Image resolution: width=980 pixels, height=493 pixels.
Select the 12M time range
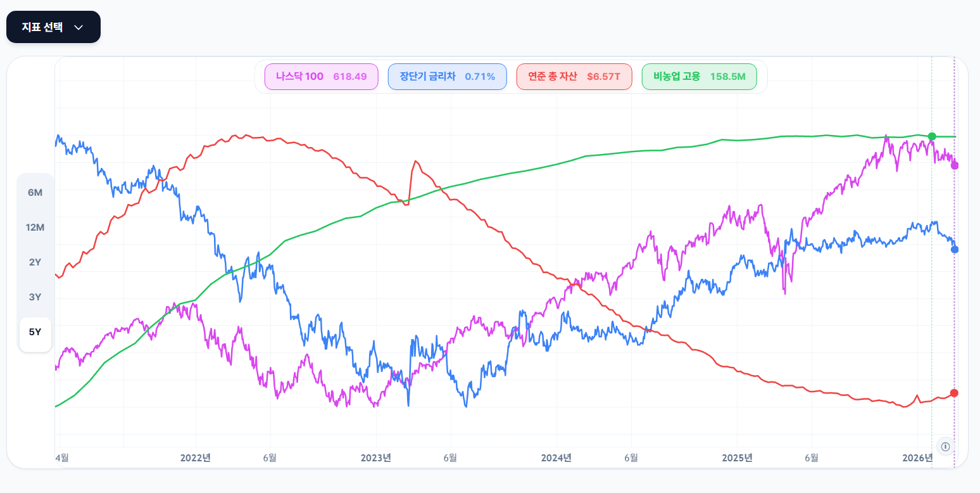[35, 227]
